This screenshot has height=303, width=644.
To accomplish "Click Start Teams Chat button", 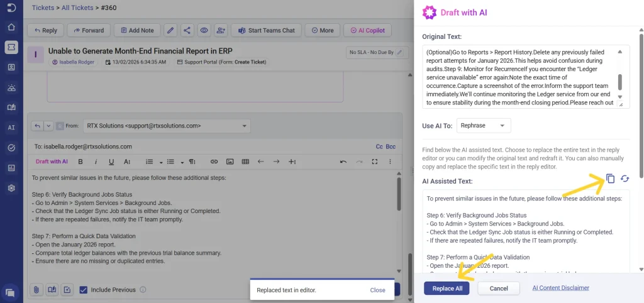I will [x=266, y=30].
